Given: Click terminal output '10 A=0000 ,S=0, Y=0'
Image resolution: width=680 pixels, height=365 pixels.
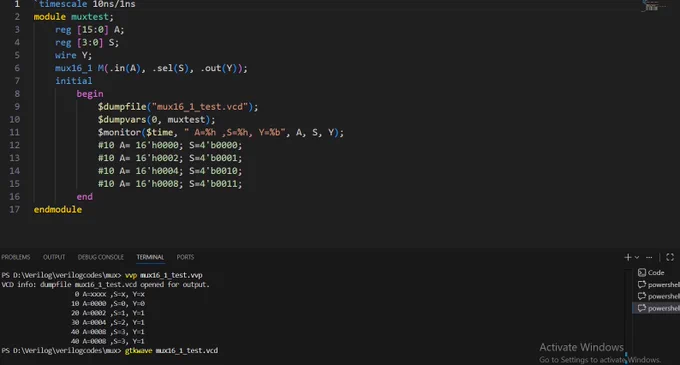Looking at the screenshot, I should tap(108, 303).
